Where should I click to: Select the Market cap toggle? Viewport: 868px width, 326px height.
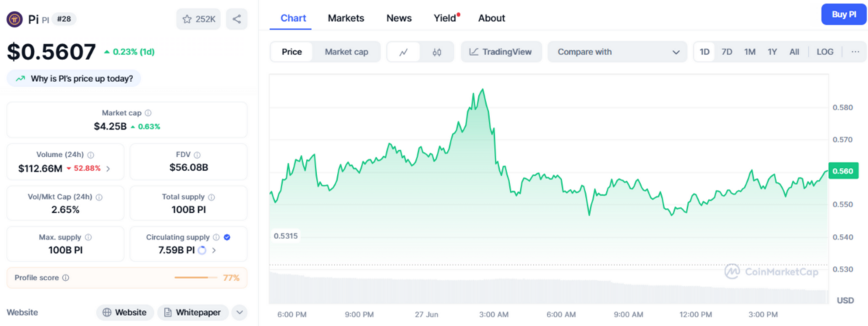(346, 52)
